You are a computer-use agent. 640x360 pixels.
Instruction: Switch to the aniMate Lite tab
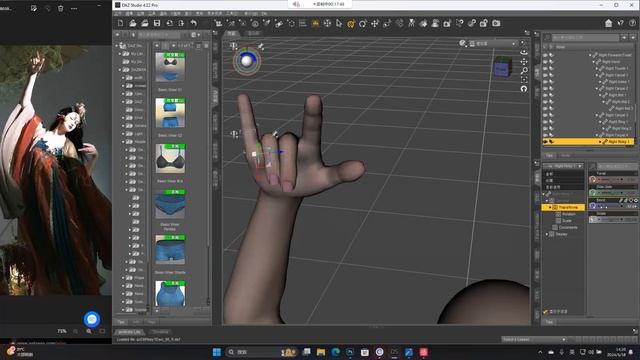point(129,332)
